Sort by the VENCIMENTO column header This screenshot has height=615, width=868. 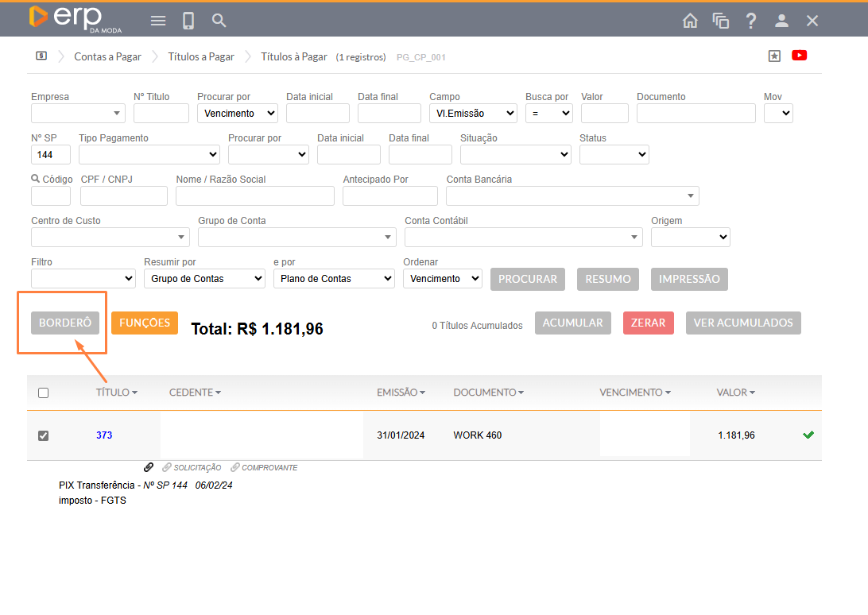(x=634, y=393)
